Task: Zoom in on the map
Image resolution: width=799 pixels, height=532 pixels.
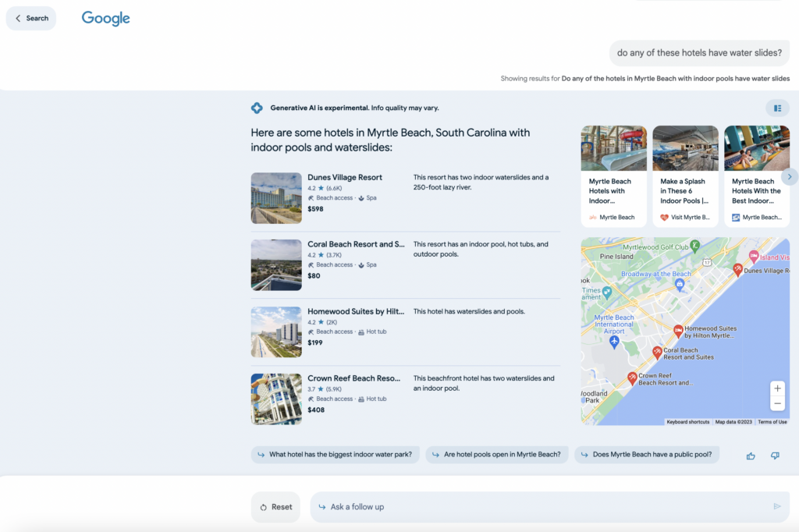Action: [x=776, y=388]
